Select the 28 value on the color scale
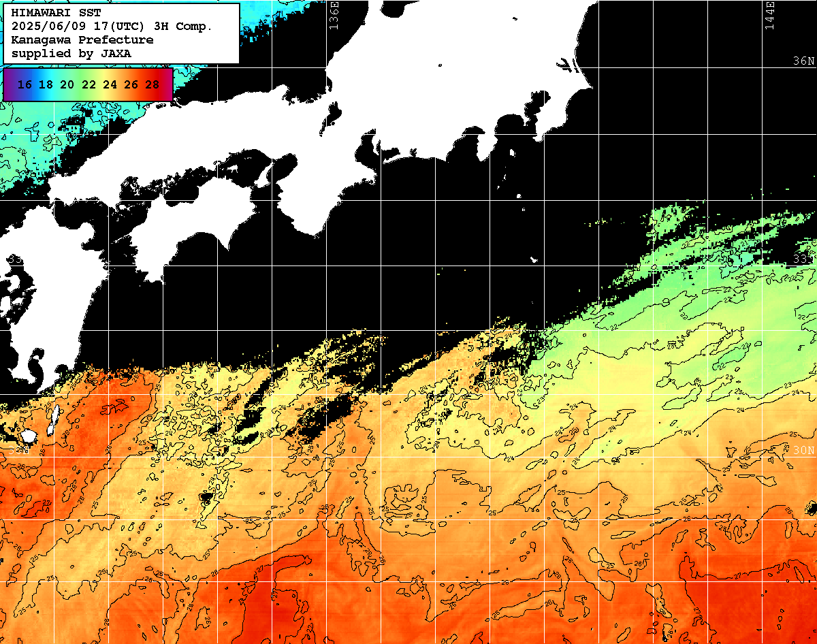Image resolution: width=817 pixels, height=644 pixels. [x=153, y=84]
